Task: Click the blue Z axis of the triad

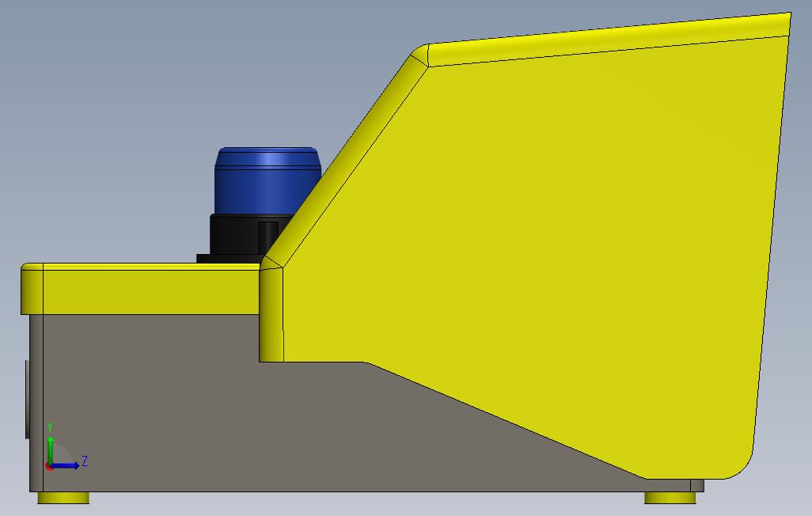Action: click(66, 466)
